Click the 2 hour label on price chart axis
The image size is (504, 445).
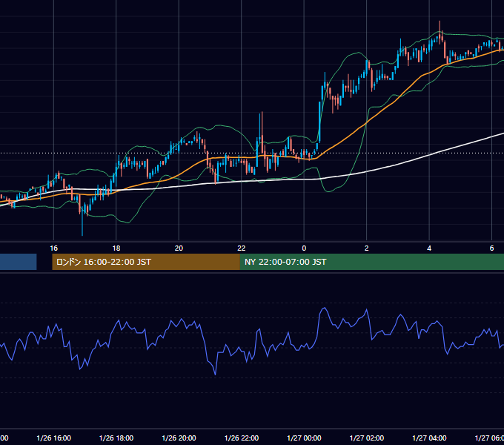[x=366, y=248]
